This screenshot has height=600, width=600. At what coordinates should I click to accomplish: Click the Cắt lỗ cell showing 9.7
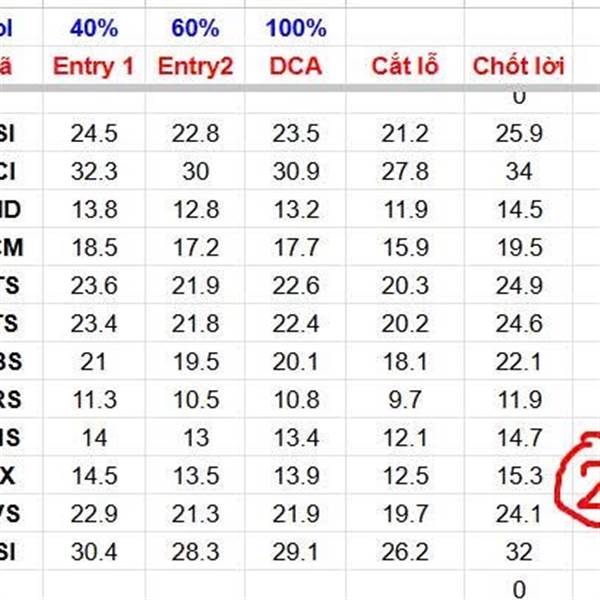pos(404,399)
